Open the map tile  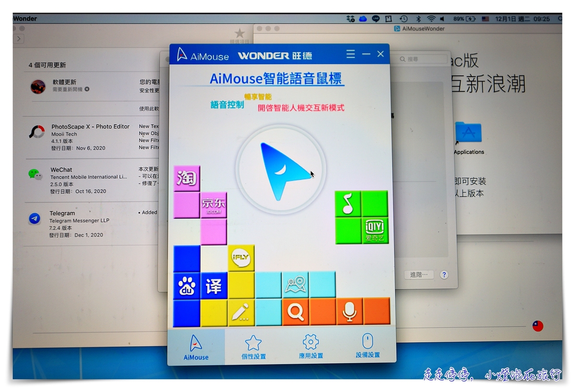[x=295, y=285]
